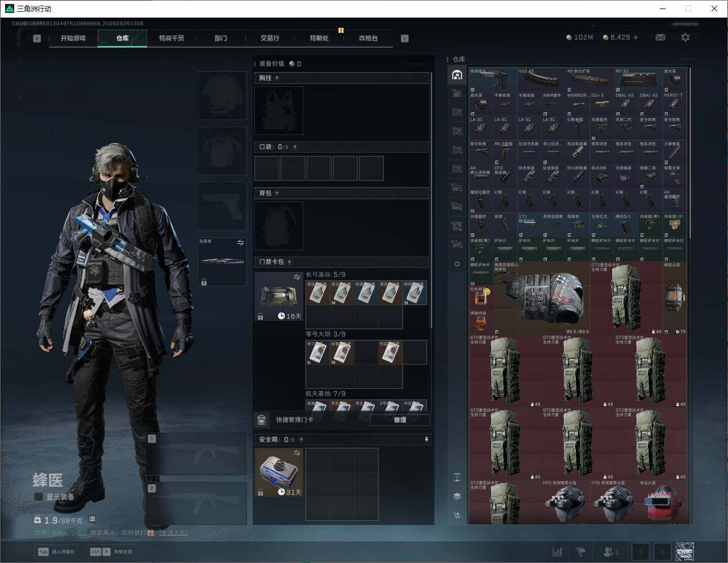Click the 长弓溪谷: 5/9 label
The image size is (728, 563).
pyautogui.click(x=325, y=275)
